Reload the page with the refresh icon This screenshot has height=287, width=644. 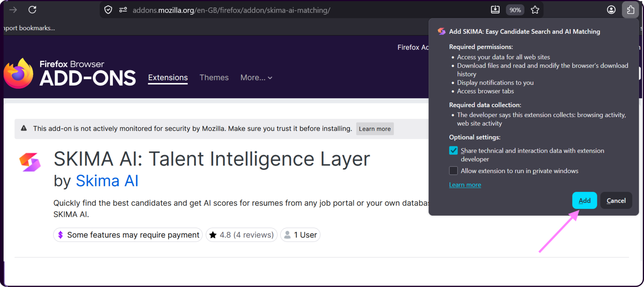pos(32,10)
